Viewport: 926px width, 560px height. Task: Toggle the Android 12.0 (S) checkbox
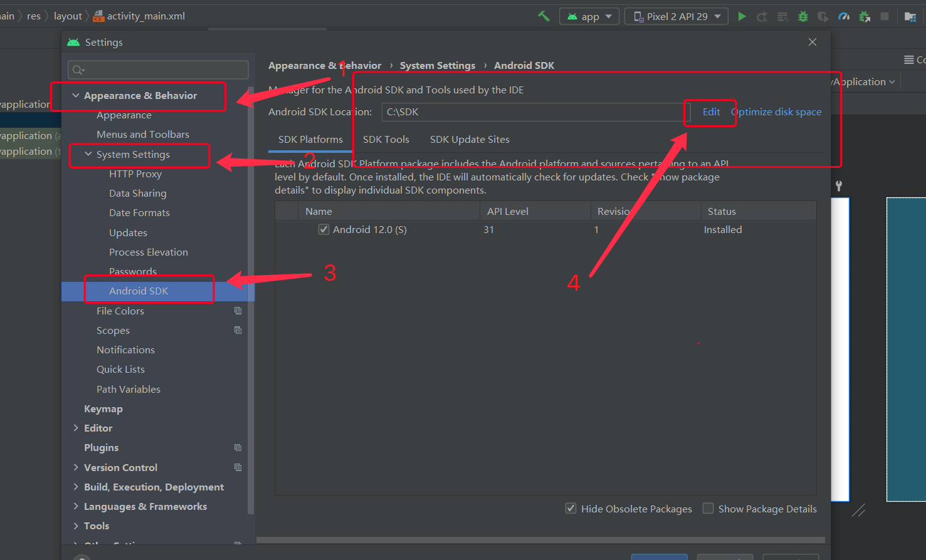tap(324, 229)
